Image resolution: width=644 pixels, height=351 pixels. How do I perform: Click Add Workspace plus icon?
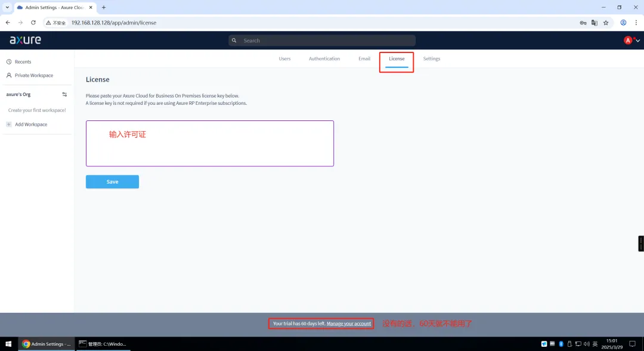(x=8, y=125)
